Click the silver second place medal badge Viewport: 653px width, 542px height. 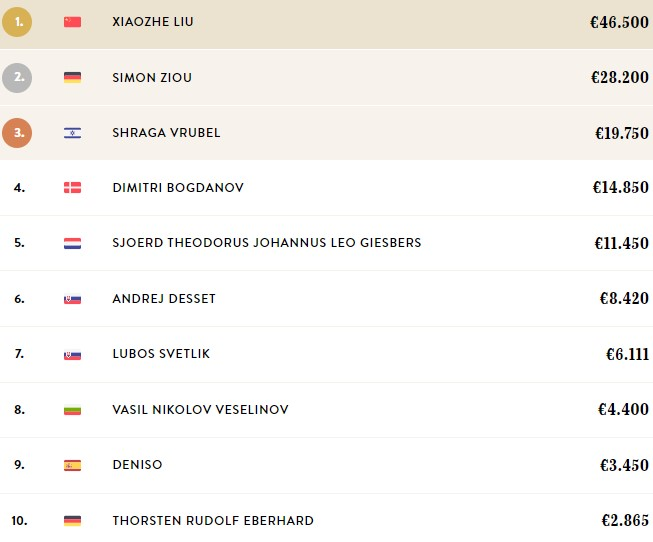(x=17, y=77)
